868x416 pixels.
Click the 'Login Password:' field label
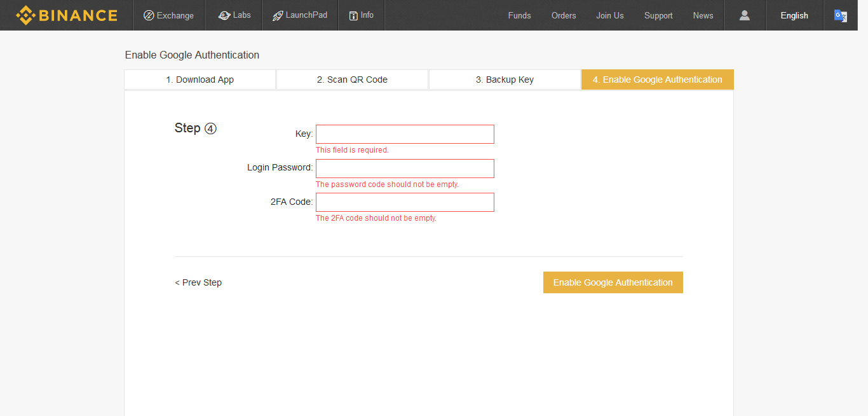coord(280,168)
